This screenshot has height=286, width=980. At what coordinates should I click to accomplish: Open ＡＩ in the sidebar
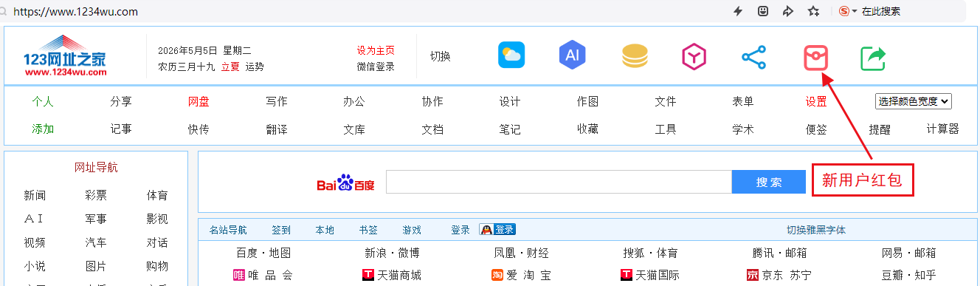point(34,219)
